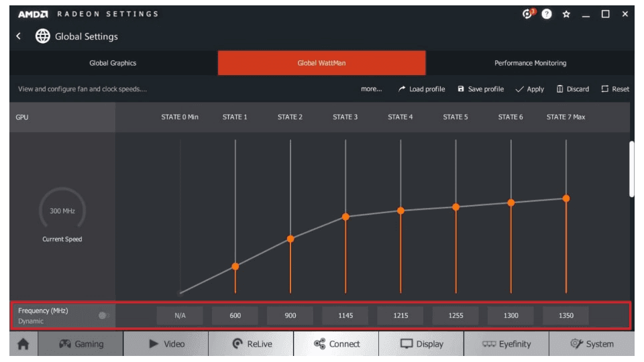Open the ReLive section

point(252,343)
